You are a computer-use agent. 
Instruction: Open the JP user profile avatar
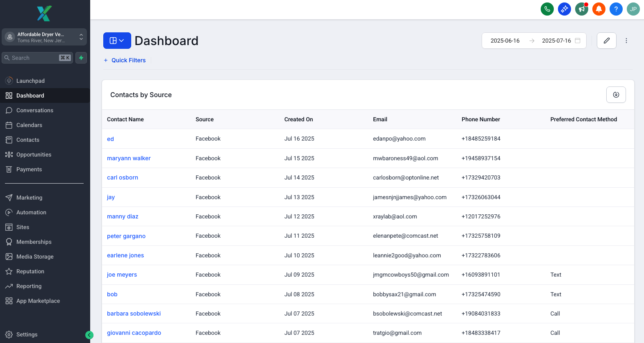(633, 9)
